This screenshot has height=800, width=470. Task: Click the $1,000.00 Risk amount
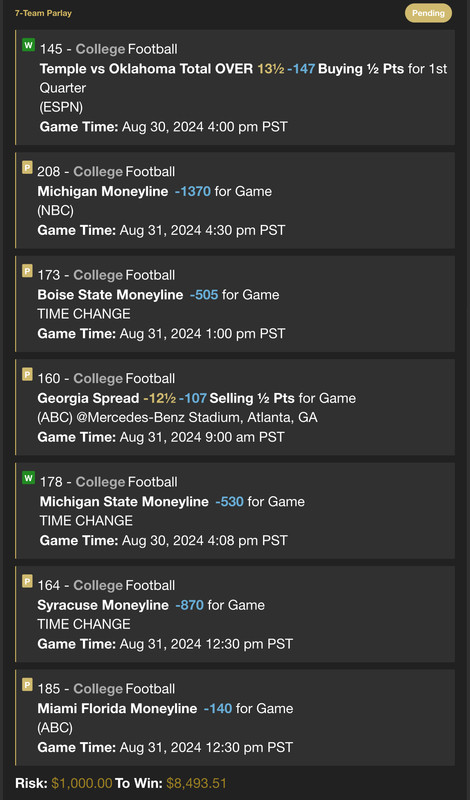coord(82,783)
